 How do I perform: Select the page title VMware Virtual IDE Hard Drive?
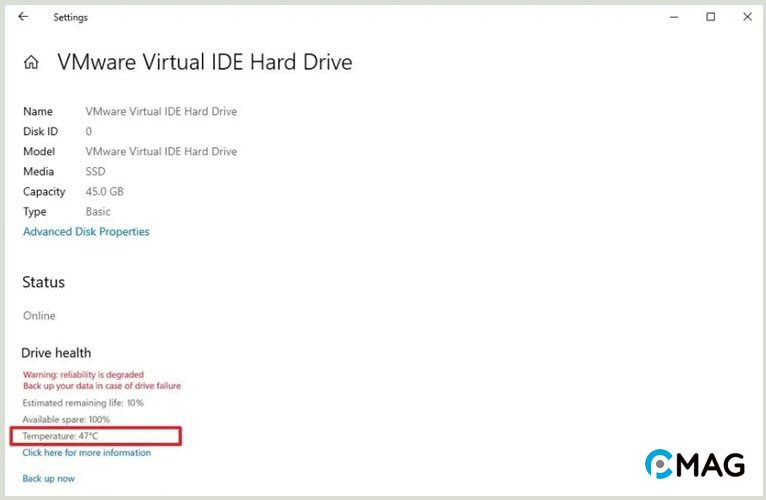click(205, 62)
